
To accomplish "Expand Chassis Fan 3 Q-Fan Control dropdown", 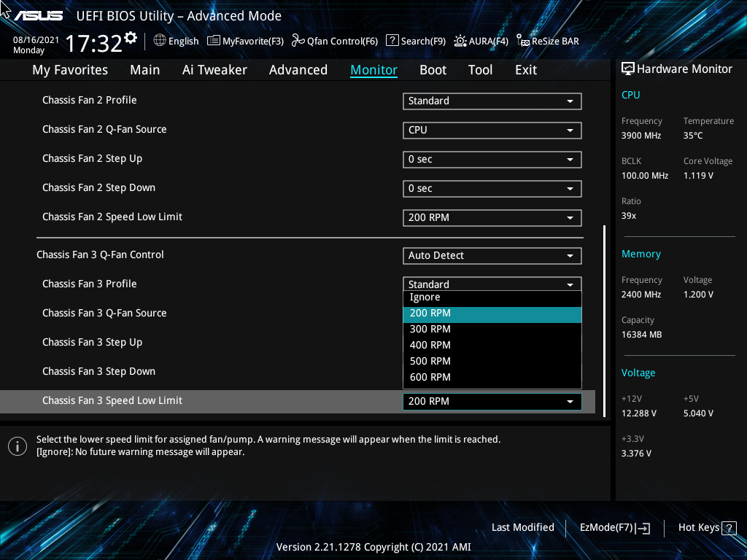I will pos(492,256).
